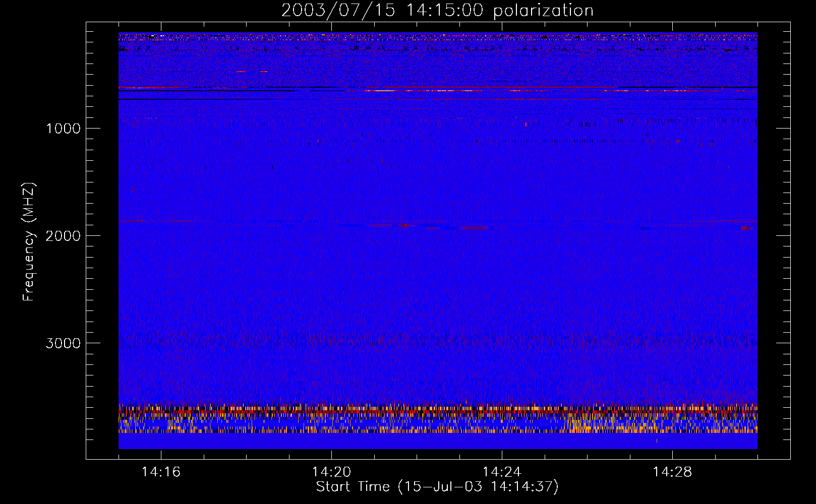Click the 'Start Time (15-Jul-03 14:14:37)' label

(437, 487)
